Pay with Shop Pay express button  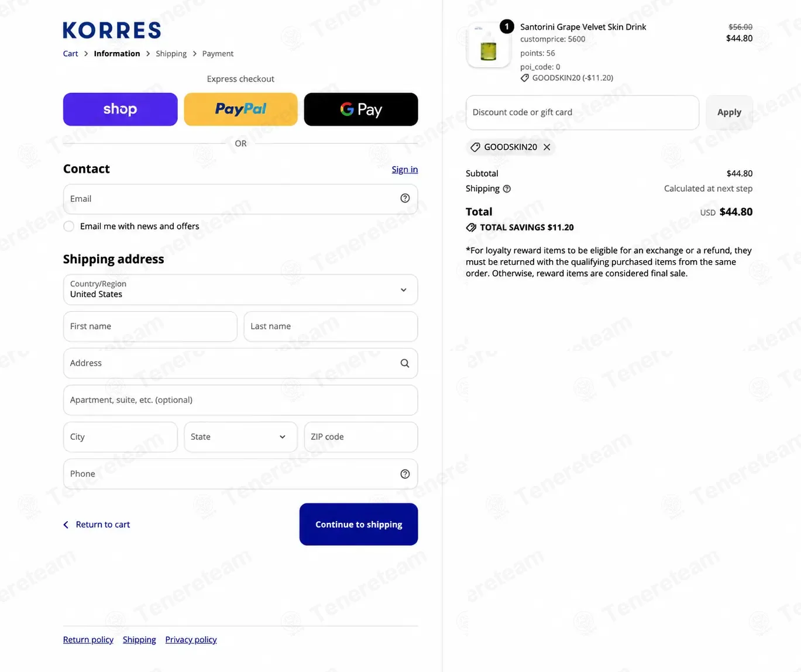coord(121,109)
